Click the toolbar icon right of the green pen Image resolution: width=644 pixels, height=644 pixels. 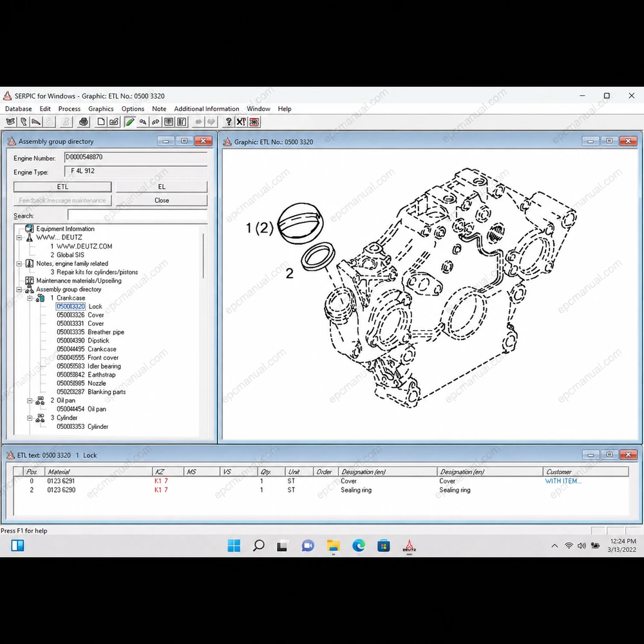click(x=143, y=122)
